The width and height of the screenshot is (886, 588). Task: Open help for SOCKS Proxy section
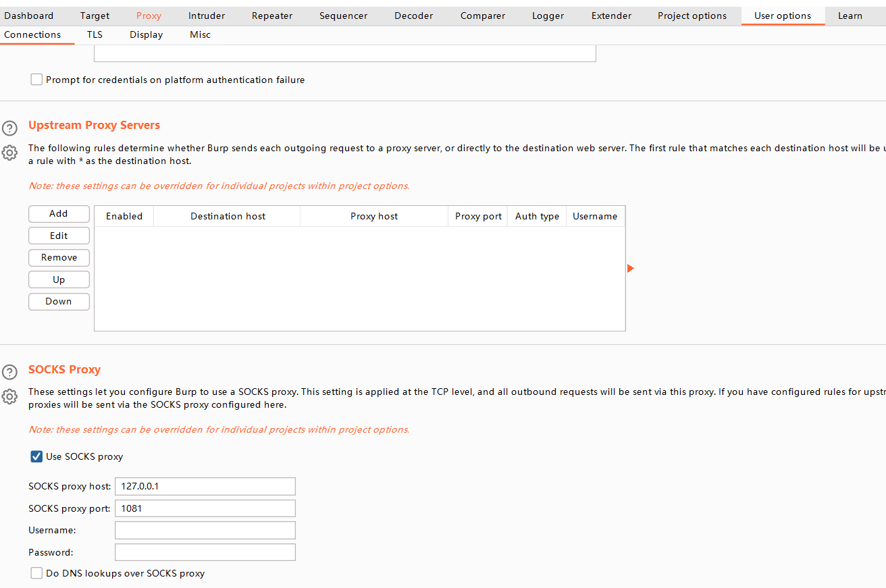point(9,372)
